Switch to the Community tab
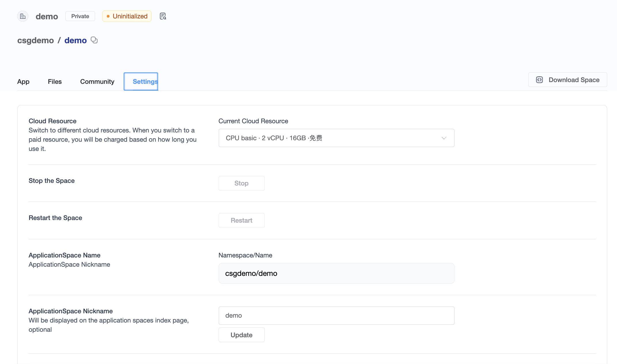This screenshot has width=617, height=364. 96,81
